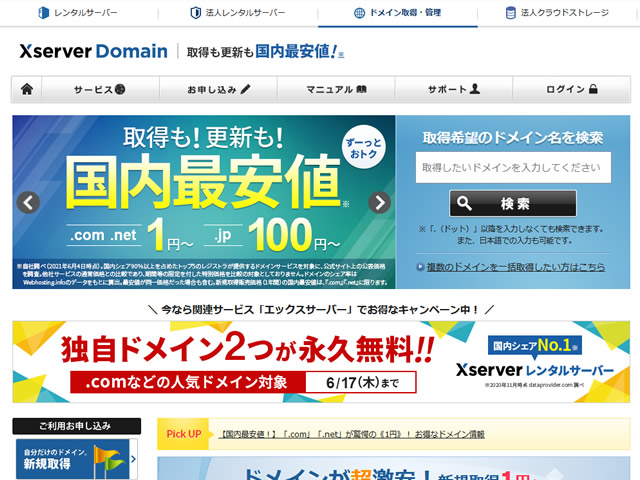Click the ご利用お申し込み heading
Screen dimensions: 640x480
[77, 426]
